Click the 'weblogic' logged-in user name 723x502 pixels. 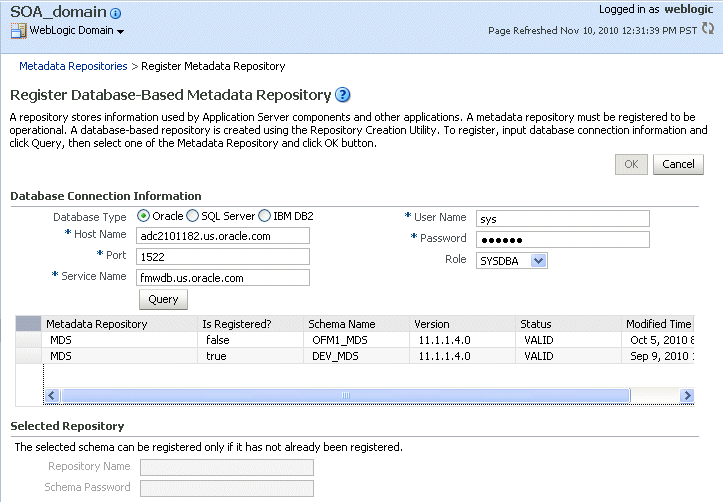[689, 9]
